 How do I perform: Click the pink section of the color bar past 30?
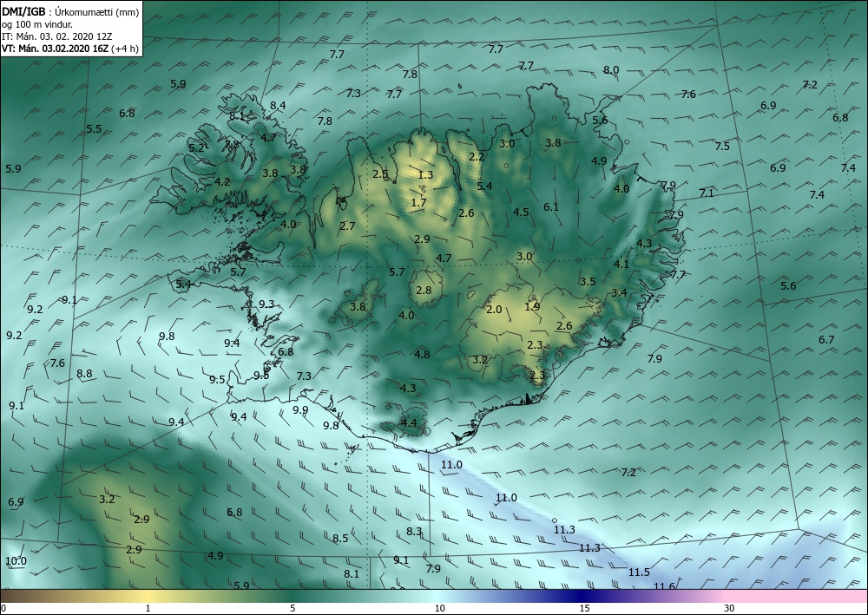pos(797,596)
